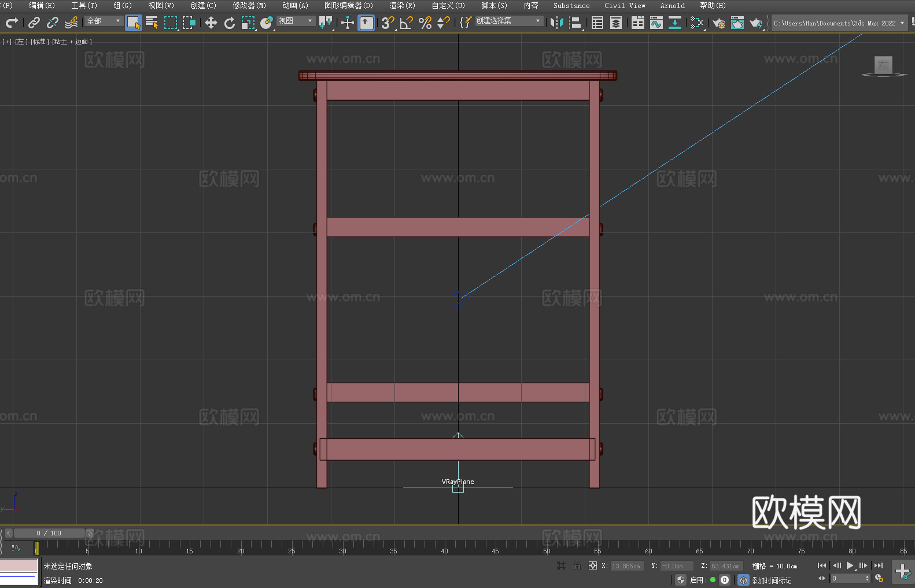Image resolution: width=915 pixels, height=588 pixels.
Task: Click Use Pivot Point Center icon
Action: tap(326, 23)
